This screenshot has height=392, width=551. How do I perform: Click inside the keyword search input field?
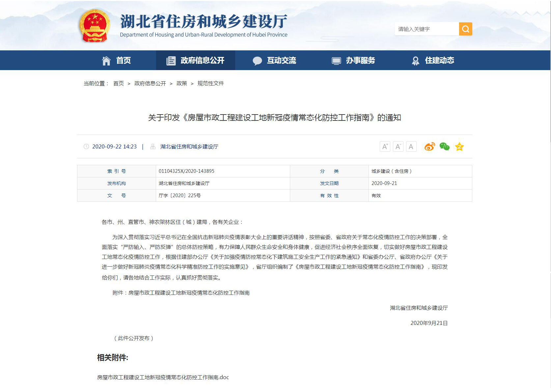(x=427, y=29)
